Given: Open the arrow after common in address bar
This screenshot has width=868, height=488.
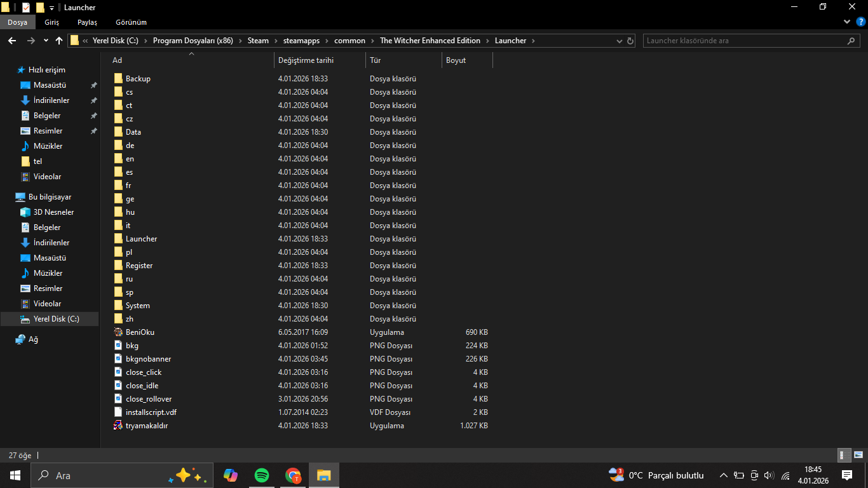Looking at the screenshot, I should coord(372,41).
